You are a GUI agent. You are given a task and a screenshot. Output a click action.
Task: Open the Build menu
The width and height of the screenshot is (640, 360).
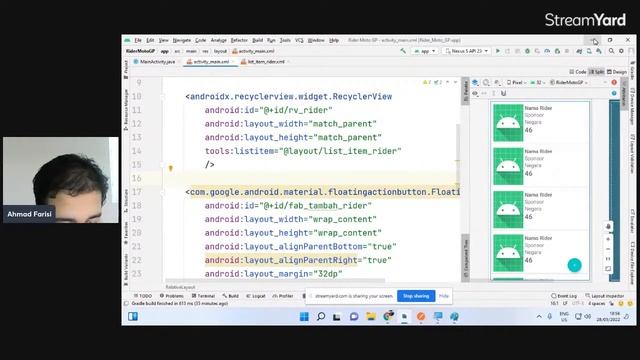pos(258,40)
